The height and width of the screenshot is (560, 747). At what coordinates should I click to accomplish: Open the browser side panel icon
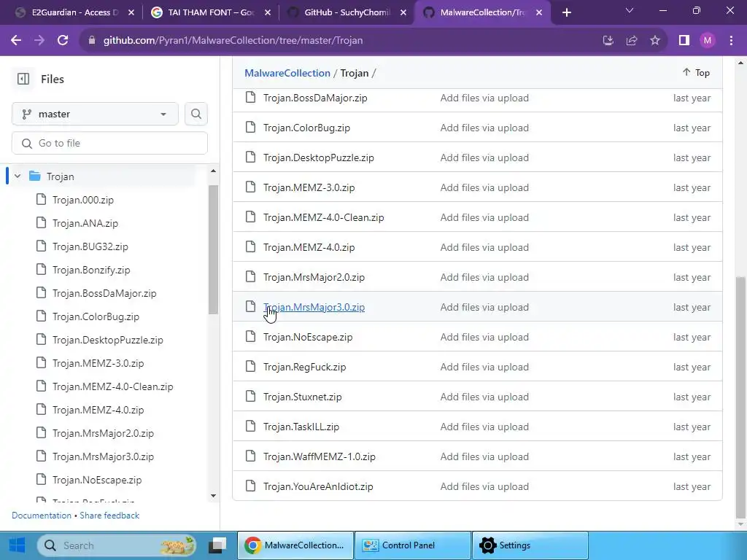tap(684, 41)
